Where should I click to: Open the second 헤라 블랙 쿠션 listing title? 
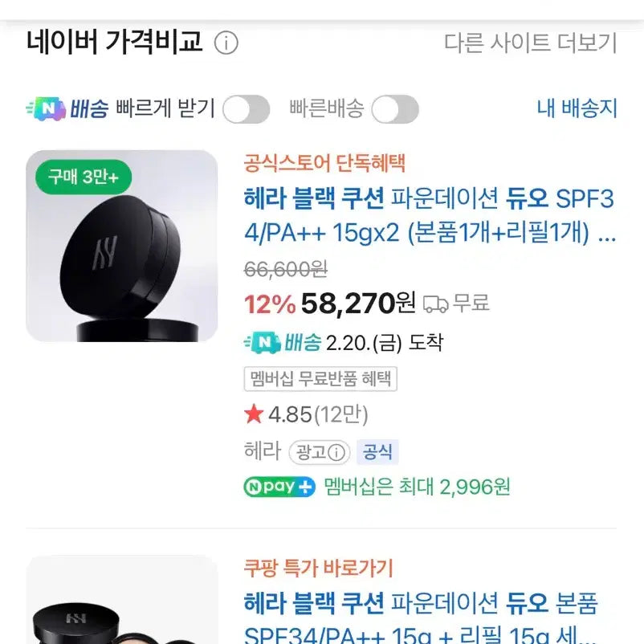(x=430, y=617)
